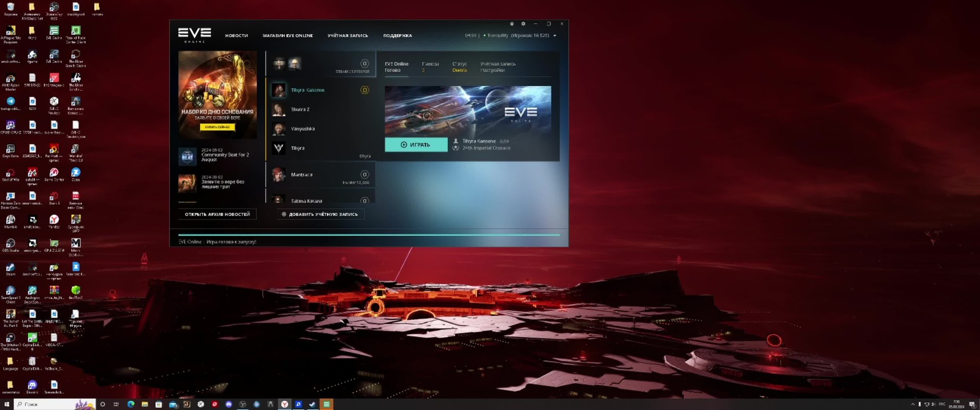Click Mantraca red-haired portrait
Image resolution: width=980 pixels, height=410 pixels.
279,175
